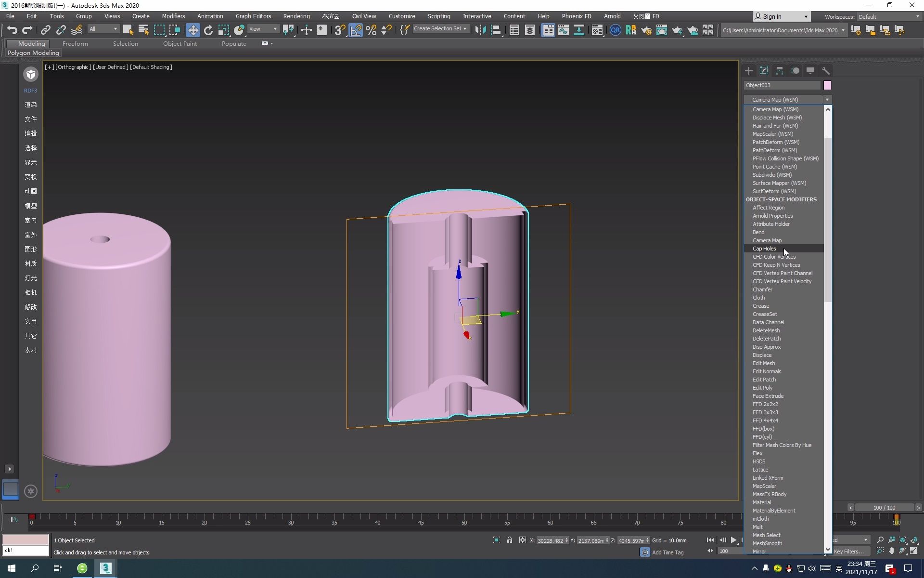
Task: Click the Undo arrow icon
Action: [12, 30]
